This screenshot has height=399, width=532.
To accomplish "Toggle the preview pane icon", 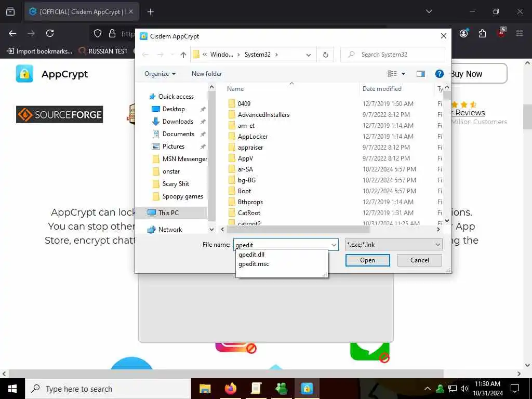I will (x=420, y=74).
